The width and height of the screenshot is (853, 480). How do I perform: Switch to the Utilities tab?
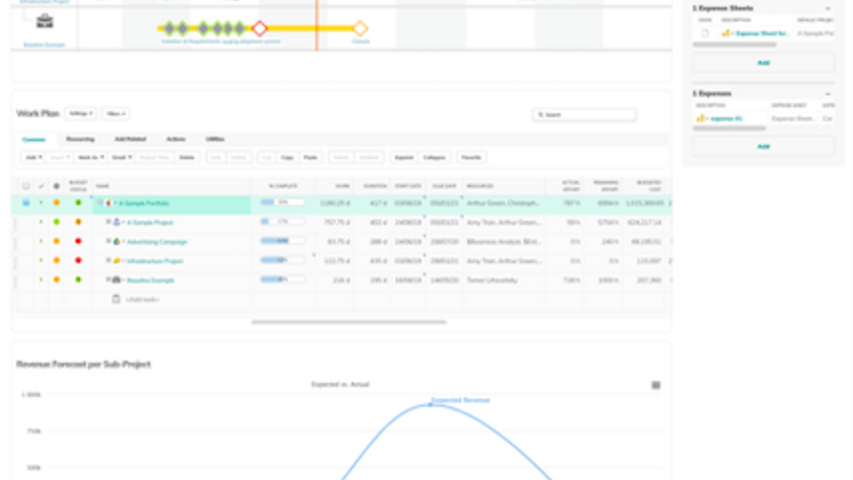click(x=215, y=139)
